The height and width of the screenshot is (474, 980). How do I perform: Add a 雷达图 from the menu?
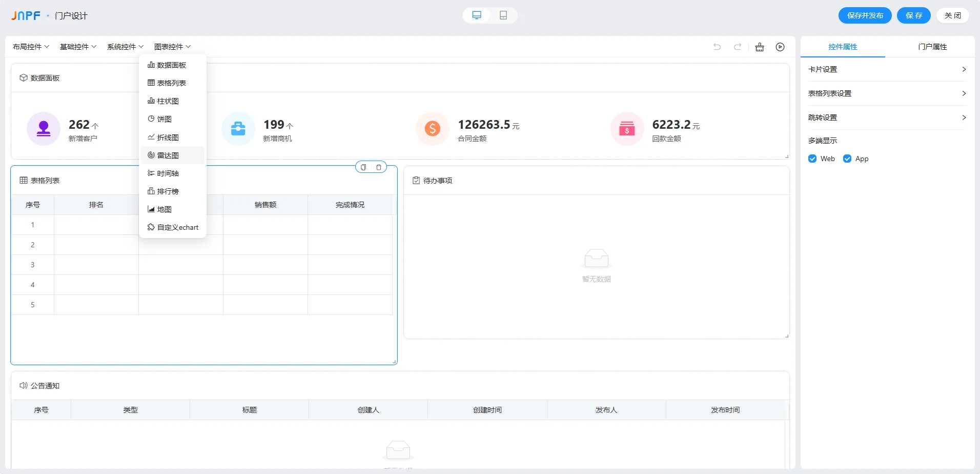point(173,155)
